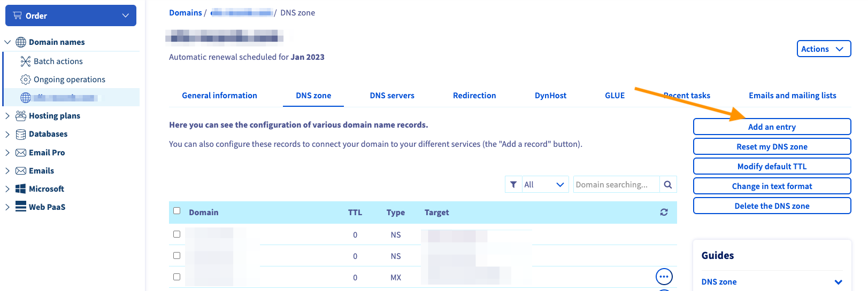Open Emails and mailing lists tab
This screenshot has height=291, width=868.
click(792, 96)
